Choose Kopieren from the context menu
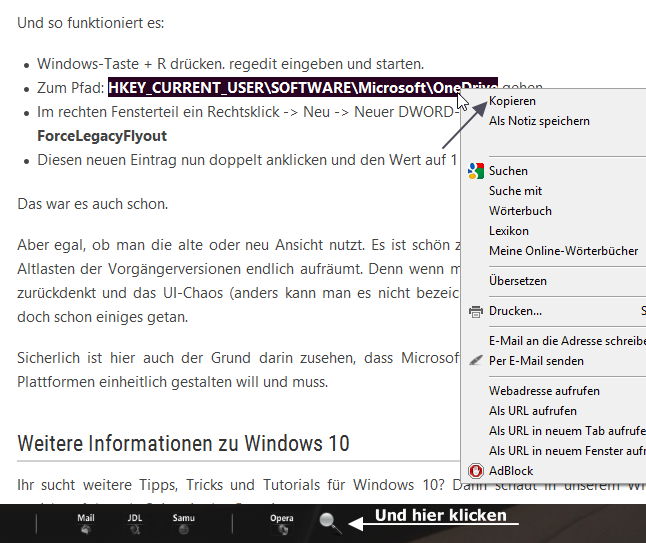The width and height of the screenshot is (646, 543). pyautogui.click(x=553, y=101)
